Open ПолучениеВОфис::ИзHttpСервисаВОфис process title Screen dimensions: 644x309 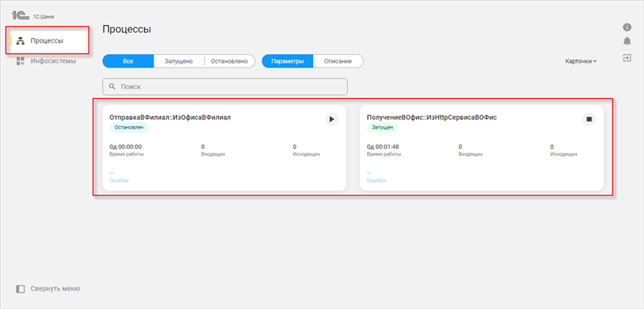431,117
